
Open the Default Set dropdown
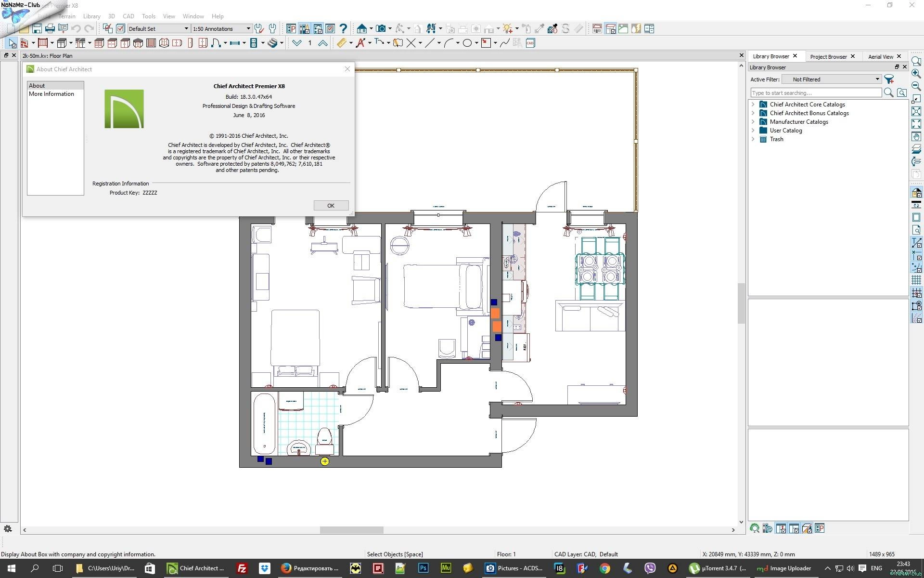click(159, 29)
